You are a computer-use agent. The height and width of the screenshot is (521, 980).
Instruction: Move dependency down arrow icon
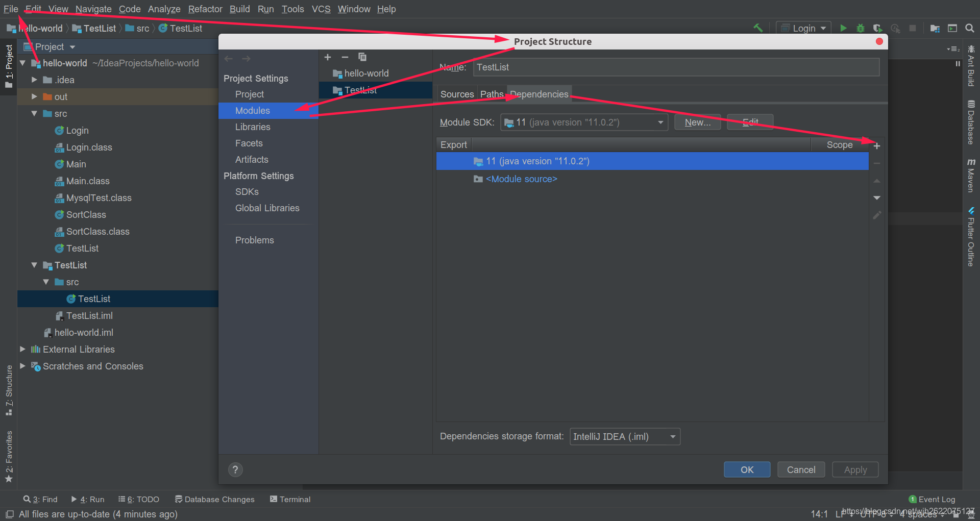877,198
